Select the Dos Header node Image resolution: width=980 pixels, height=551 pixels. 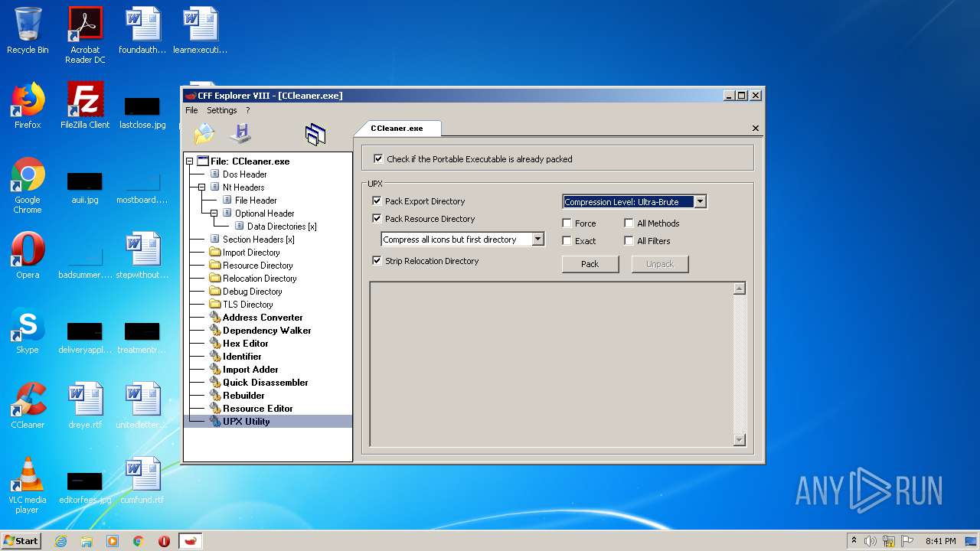pyautogui.click(x=244, y=174)
